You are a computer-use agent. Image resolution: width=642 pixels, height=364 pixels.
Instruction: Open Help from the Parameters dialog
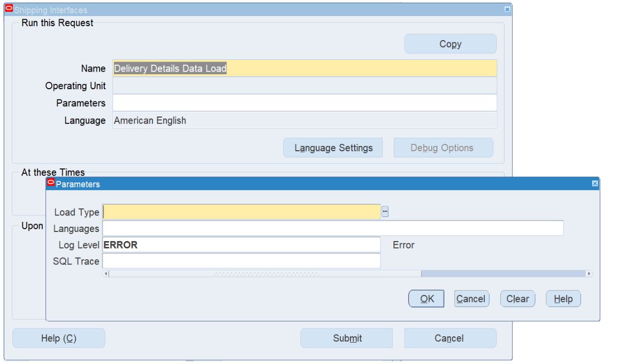(563, 299)
